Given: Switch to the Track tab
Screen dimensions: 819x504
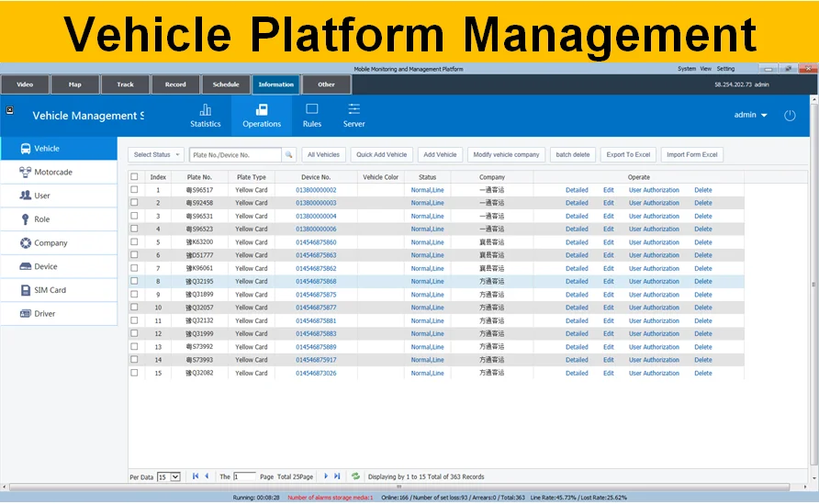Looking at the screenshot, I should click(125, 84).
